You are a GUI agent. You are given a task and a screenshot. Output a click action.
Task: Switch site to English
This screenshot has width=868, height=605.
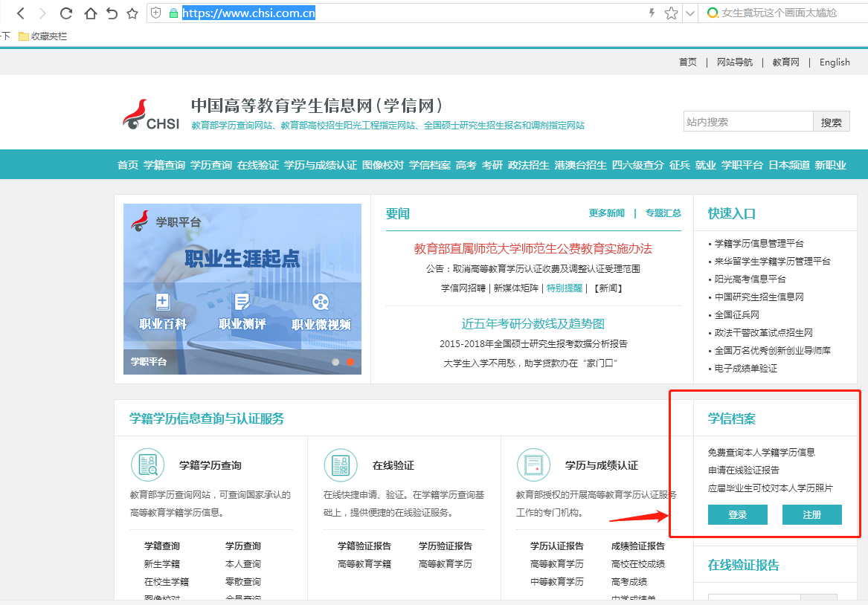point(834,62)
